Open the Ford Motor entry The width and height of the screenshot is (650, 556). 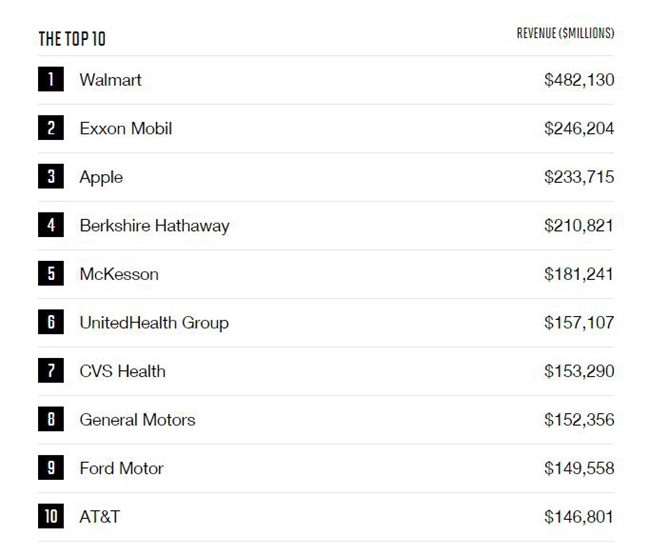pyautogui.click(x=121, y=468)
